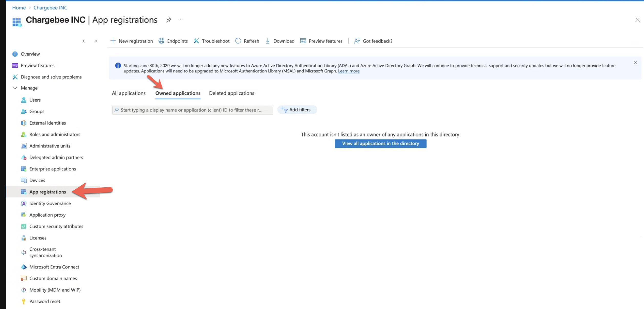Dismiss the ADAL info banner

(x=635, y=63)
